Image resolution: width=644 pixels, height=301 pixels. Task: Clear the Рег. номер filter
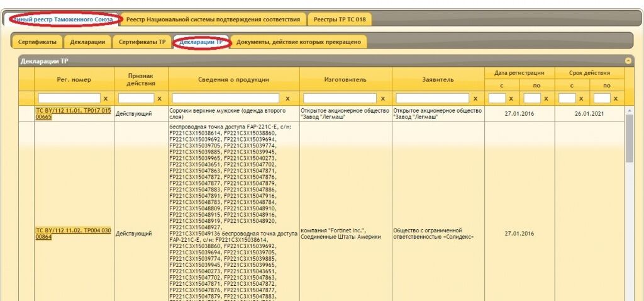point(106,99)
